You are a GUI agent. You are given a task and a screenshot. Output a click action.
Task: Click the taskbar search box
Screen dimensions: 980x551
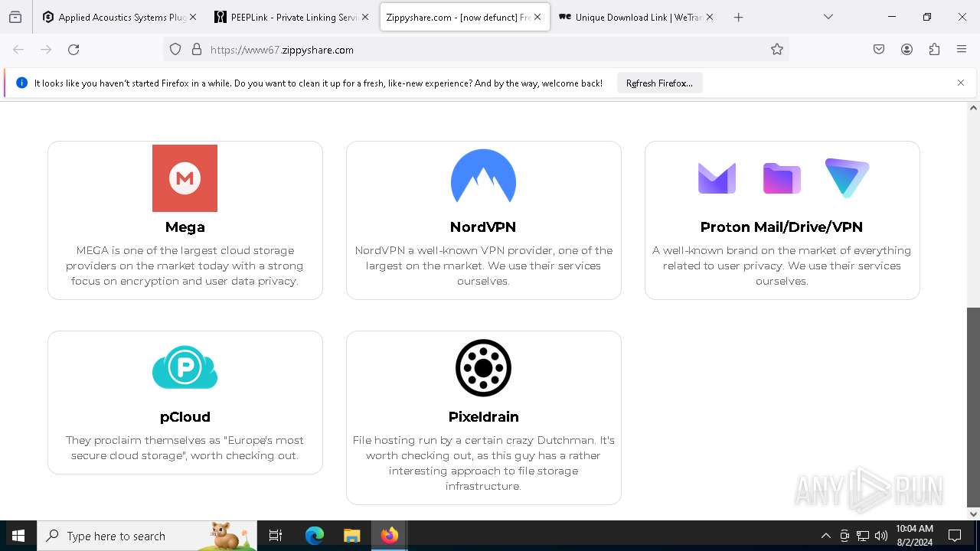147,536
